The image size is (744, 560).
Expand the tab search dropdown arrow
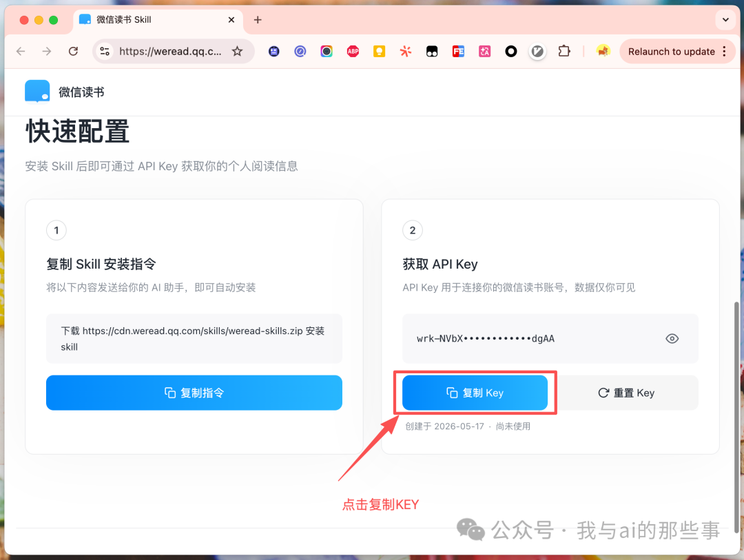[725, 20]
